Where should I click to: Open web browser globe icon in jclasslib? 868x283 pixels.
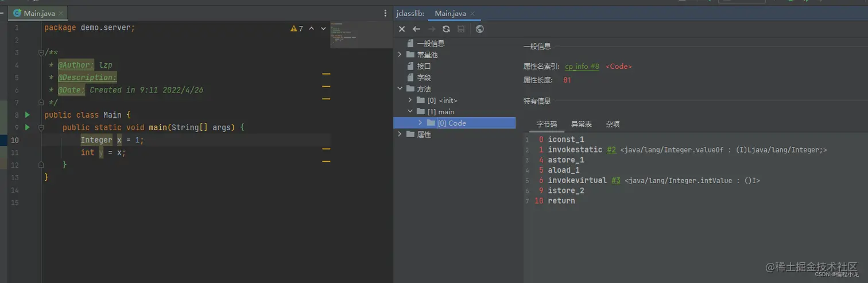tap(480, 29)
